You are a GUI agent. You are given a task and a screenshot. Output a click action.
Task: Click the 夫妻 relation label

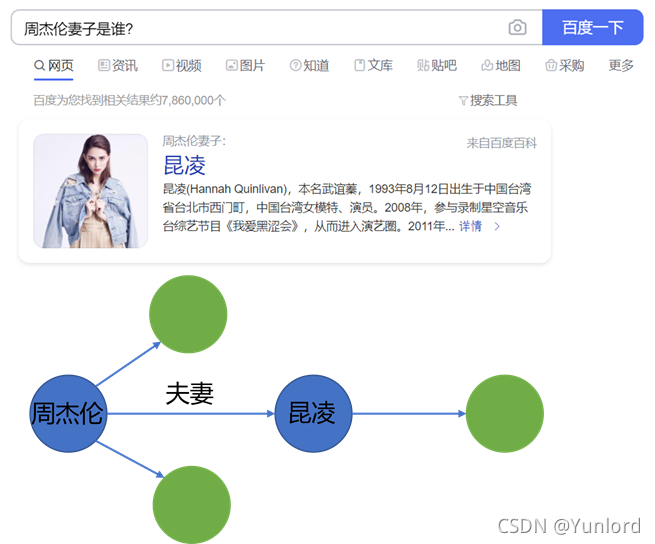[x=189, y=393]
